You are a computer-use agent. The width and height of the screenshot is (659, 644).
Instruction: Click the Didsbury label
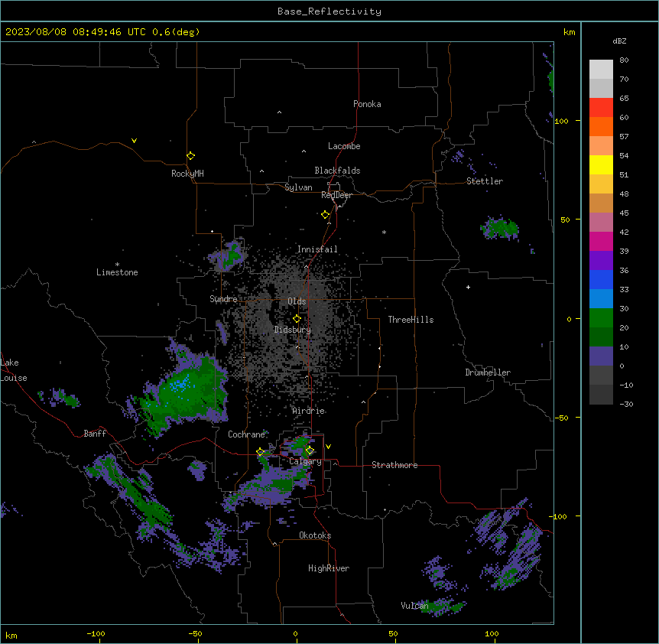click(293, 330)
